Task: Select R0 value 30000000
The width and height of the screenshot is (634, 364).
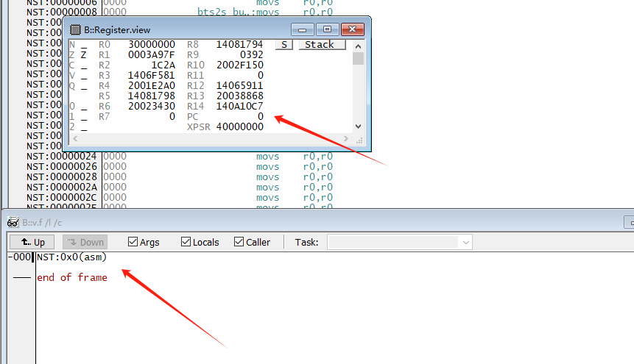Action: (152, 44)
